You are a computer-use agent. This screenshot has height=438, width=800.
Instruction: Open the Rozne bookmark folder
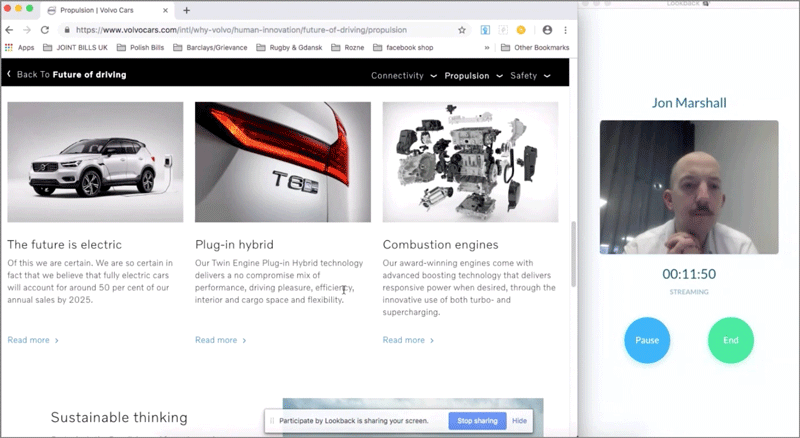click(348, 47)
